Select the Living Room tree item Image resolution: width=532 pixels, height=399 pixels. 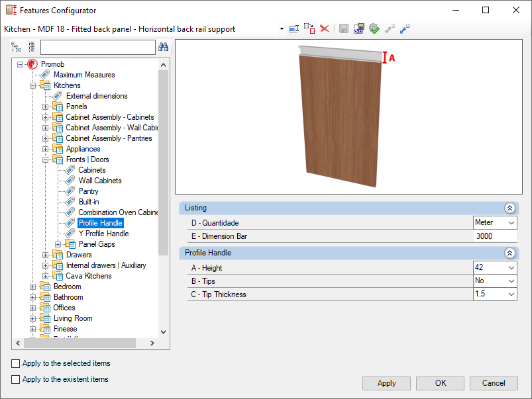pos(73,318)
